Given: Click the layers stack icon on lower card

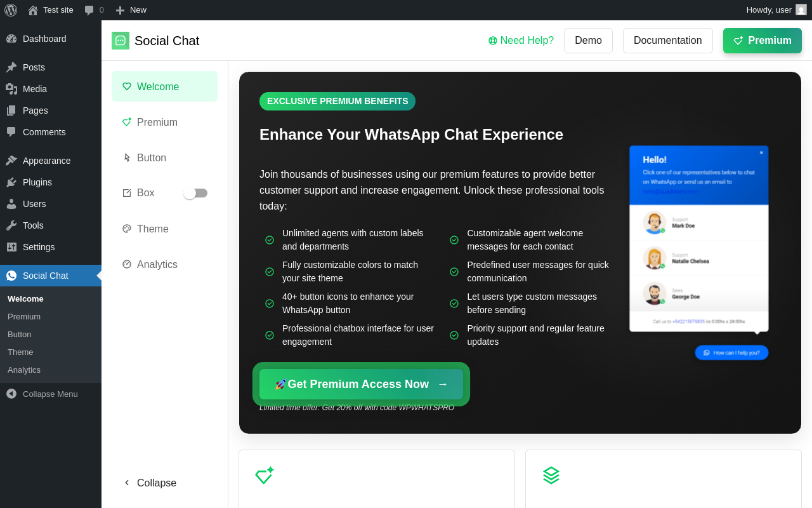Looking at the screenshot, I should 551,475.
